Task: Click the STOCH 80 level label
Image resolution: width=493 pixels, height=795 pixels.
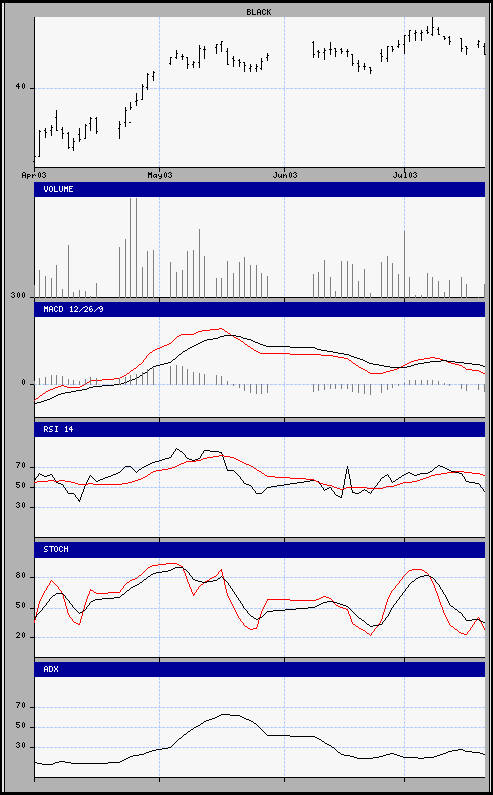Action: tap(20, 577)
